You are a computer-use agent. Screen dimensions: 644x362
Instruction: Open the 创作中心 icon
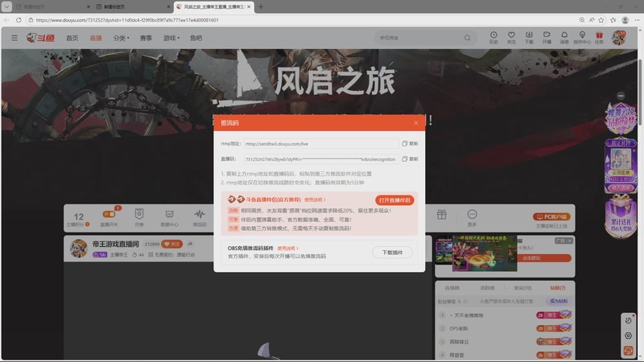click(x=582, y=37)
